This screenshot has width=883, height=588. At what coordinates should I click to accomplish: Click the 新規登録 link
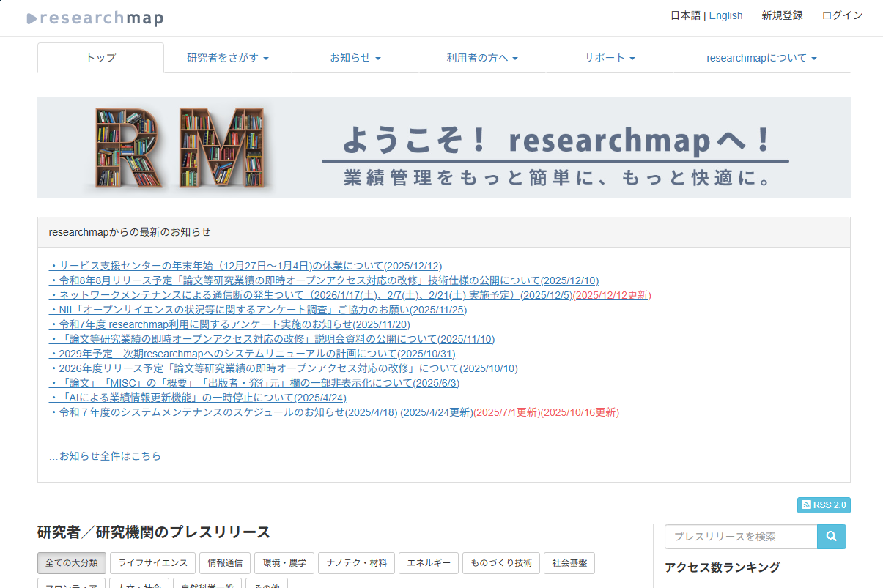[x=782, y=15]
